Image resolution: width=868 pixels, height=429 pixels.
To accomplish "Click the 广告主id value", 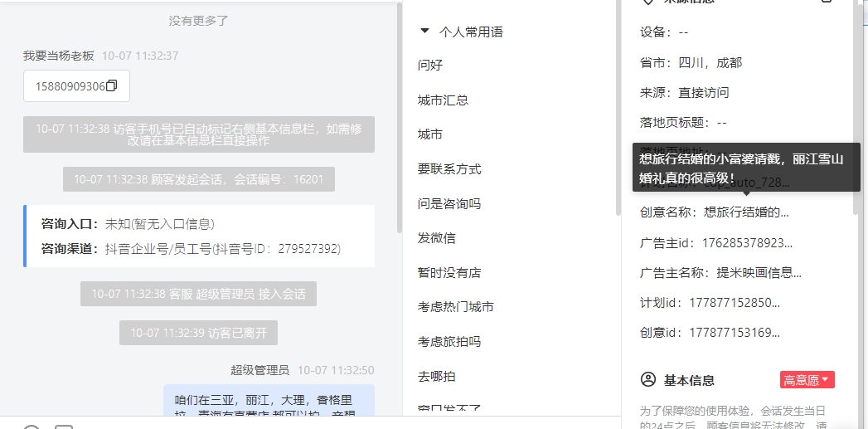I will tap(747, 242).
